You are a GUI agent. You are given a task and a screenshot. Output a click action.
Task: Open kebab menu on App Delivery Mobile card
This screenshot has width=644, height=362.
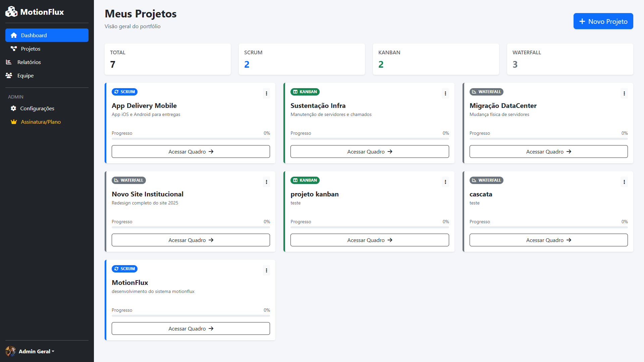266,93
